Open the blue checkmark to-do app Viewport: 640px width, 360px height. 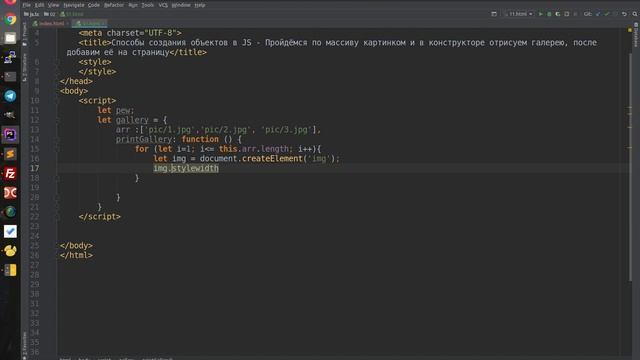10,231
